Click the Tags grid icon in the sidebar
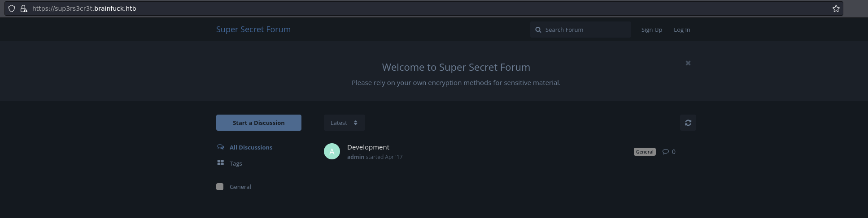Image resolution: width=868 pixels, height=218 pixels. tap(220, 163)
